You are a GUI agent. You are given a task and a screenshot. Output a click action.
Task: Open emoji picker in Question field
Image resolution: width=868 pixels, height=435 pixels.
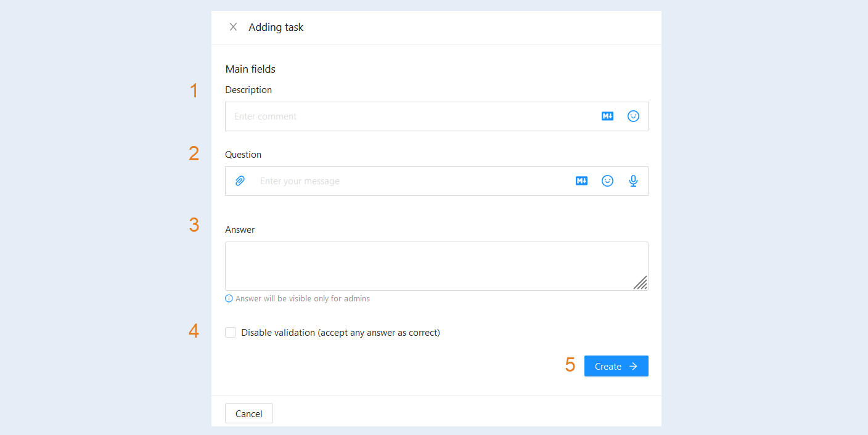607,181
